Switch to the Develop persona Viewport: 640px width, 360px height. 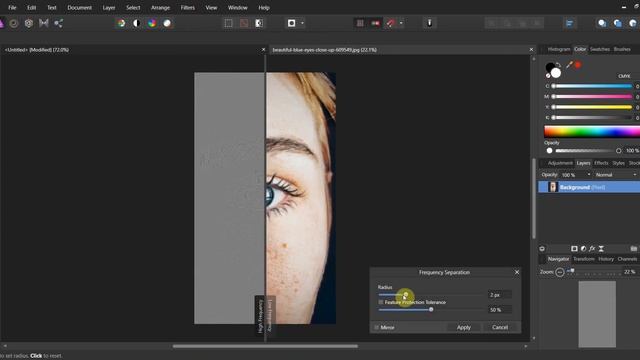[x=29, y=23]
